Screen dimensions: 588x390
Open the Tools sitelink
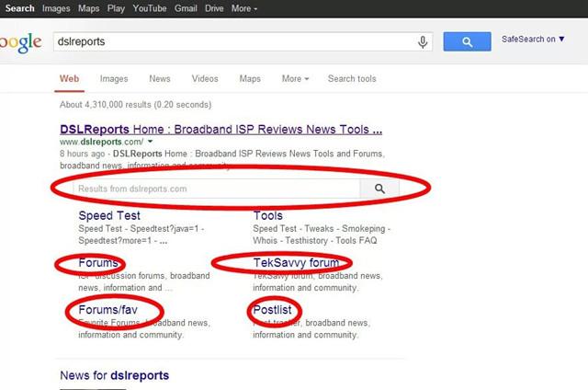coord(267,215)
